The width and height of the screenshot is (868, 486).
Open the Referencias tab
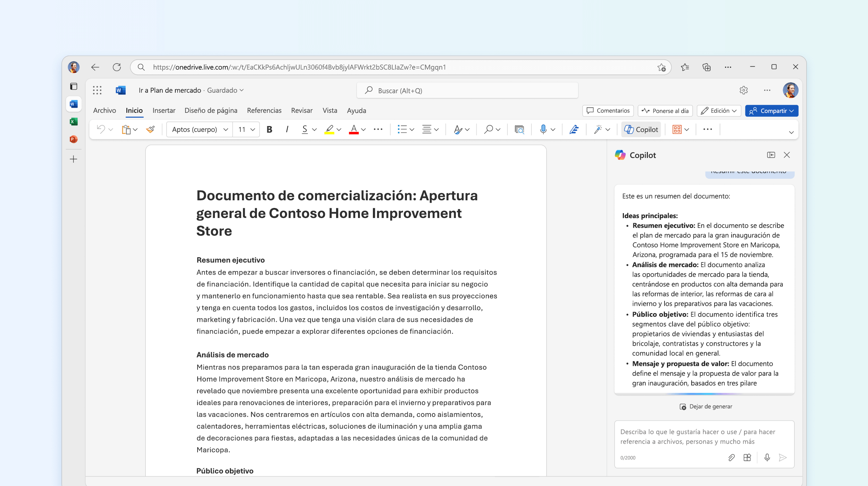pyautogui.click(x=264, y=110)
